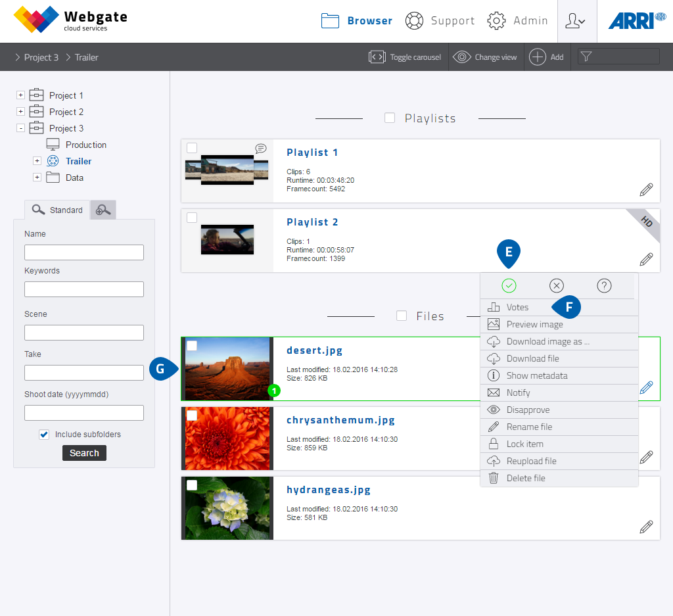This screenshot has height=616, width=673.
Task: Click the ARRI logo
Action: click(637, 20)
